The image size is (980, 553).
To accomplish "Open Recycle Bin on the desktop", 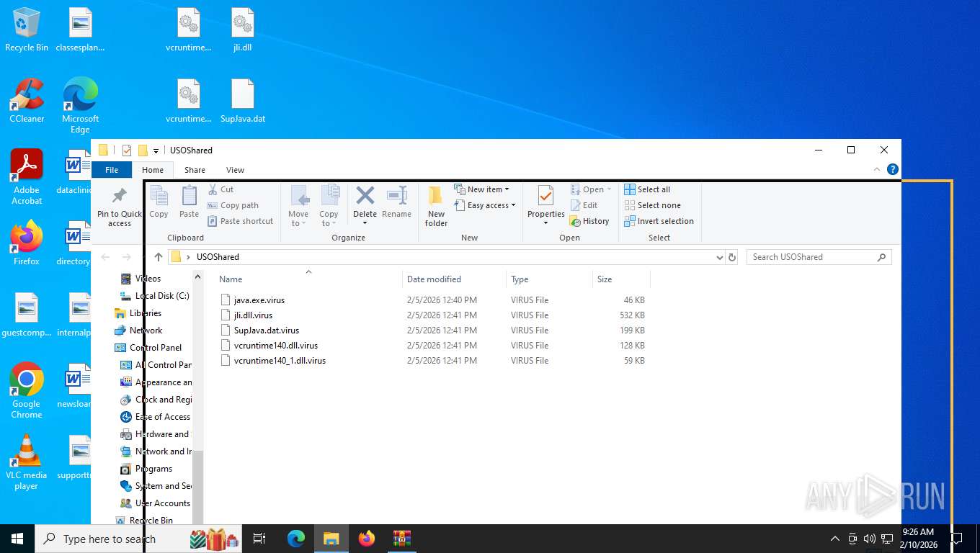I will point(27,30).
